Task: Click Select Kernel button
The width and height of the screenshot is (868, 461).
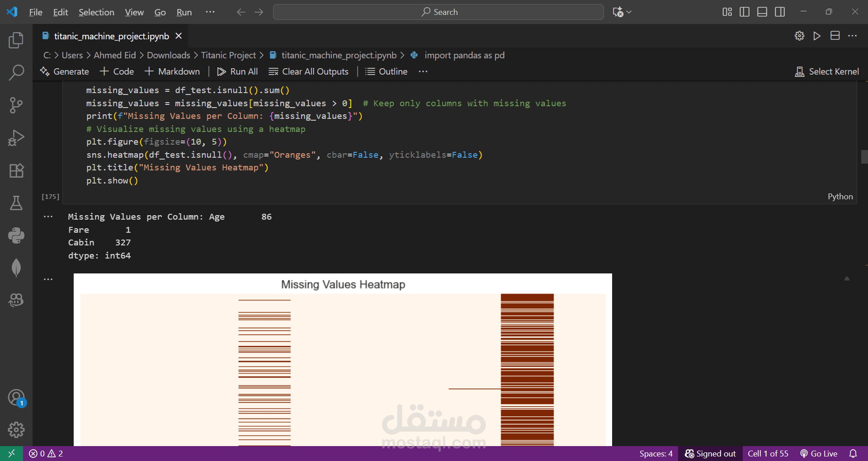Action: [827, 71]
